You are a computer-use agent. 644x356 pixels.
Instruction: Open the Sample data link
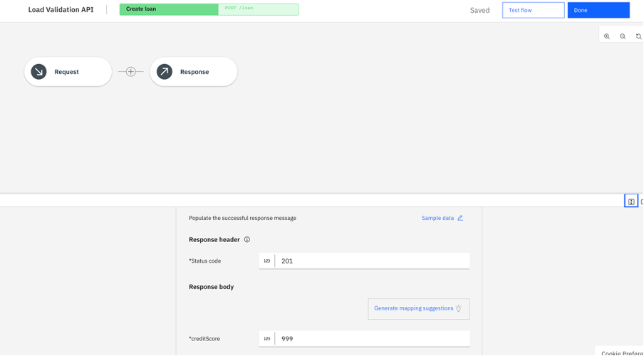pyautogui.click(x=437, y=218)
